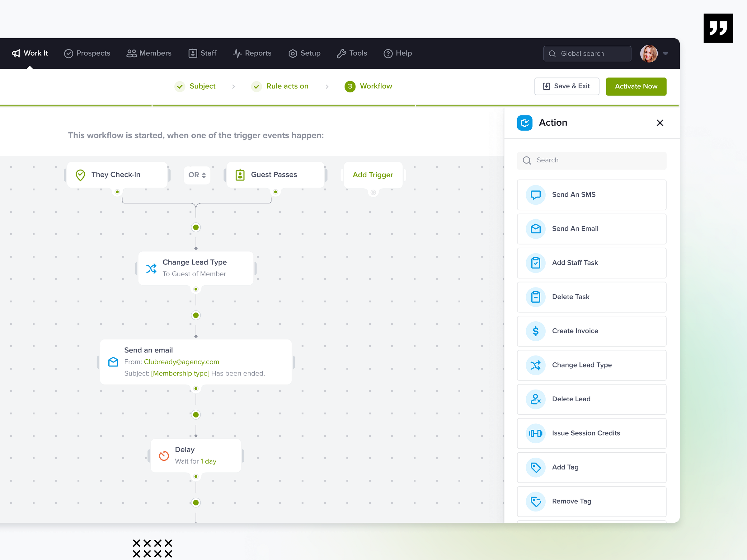Screen dimensions: 747x560
Task: Click Save & Exit
Action: pos(567,86)
